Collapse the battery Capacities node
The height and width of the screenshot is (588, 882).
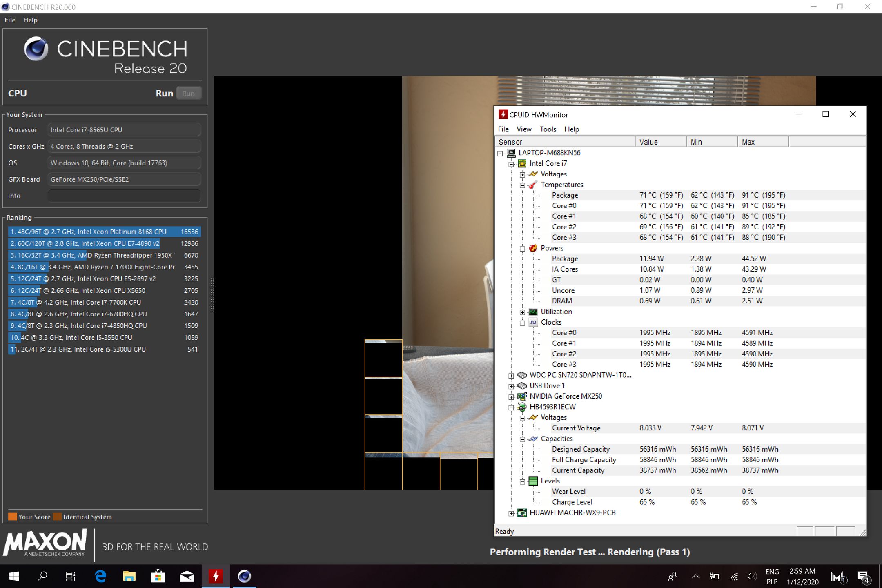pyautogui.click(x=522, y=439)
